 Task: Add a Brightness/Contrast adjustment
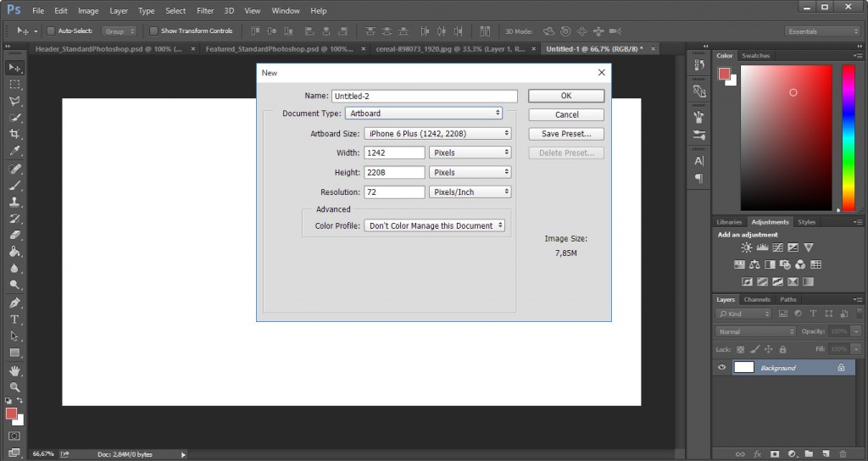point(747,247)
